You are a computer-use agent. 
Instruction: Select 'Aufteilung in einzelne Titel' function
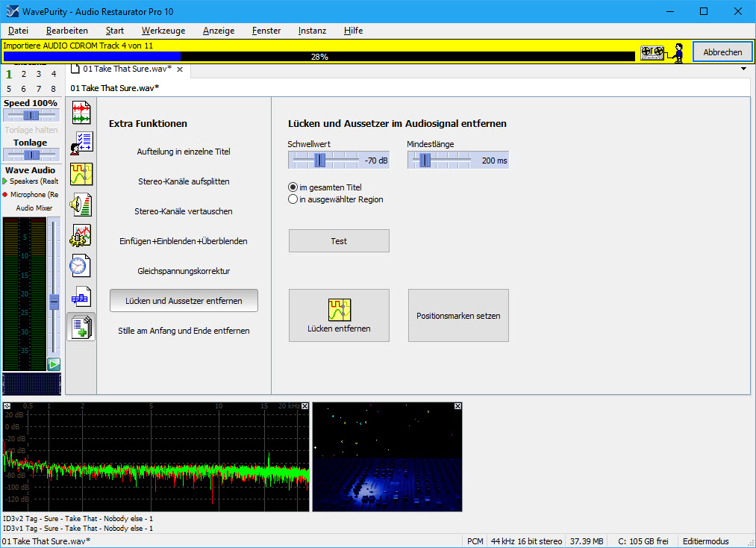pos(184,152)
